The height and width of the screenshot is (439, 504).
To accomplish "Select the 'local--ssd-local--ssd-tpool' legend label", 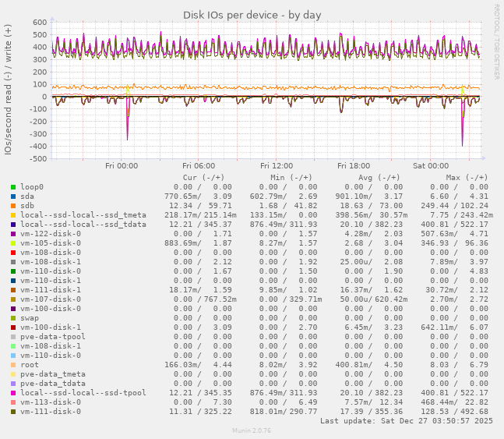I will 83,393.
